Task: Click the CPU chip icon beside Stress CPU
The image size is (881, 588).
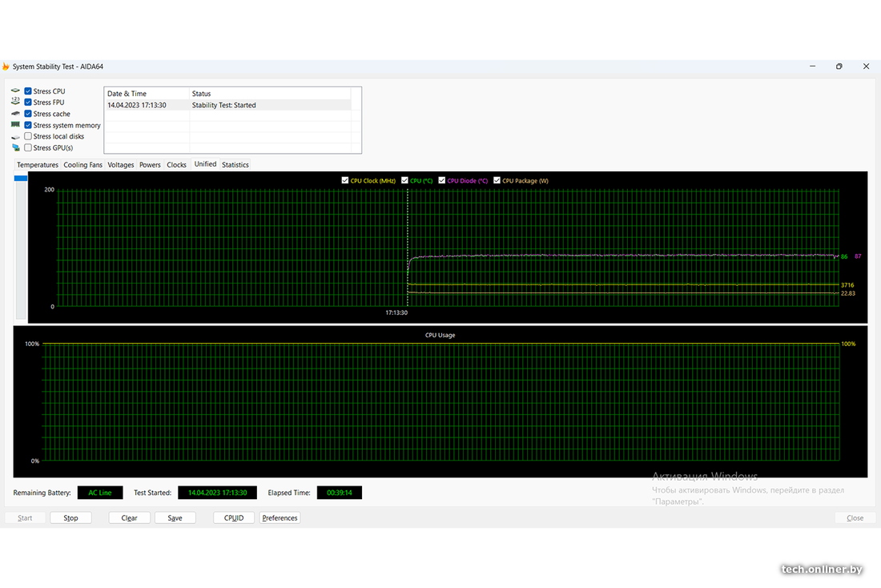Action: coord(15,91)
